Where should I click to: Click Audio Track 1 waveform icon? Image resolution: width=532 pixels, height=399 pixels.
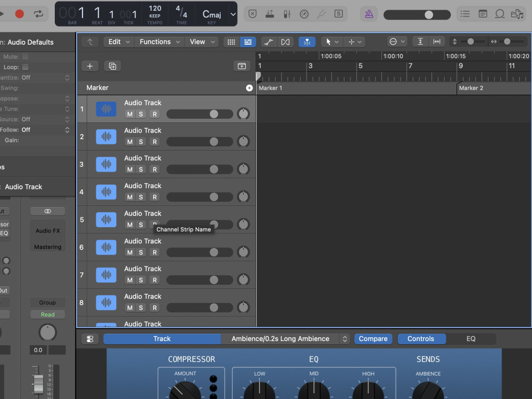(106, 109)
